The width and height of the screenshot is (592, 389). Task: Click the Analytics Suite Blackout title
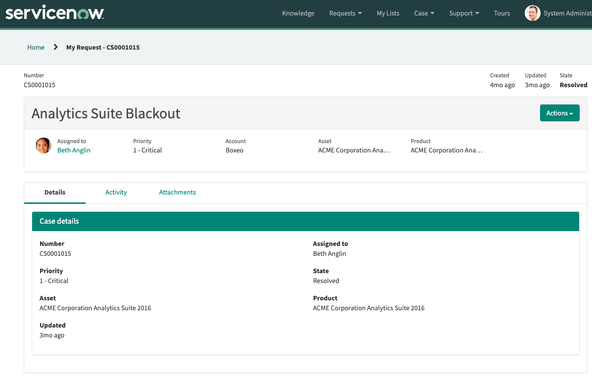tap(106, 113)
